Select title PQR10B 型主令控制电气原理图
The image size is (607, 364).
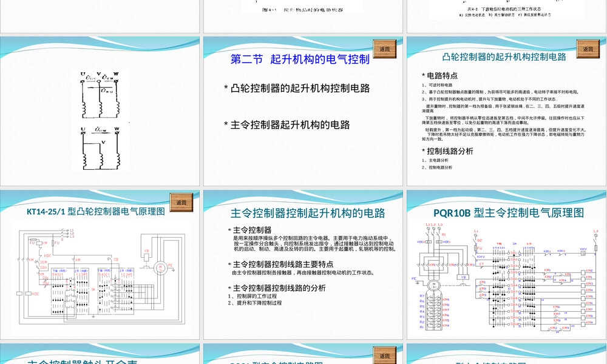[x=509, y=213]
